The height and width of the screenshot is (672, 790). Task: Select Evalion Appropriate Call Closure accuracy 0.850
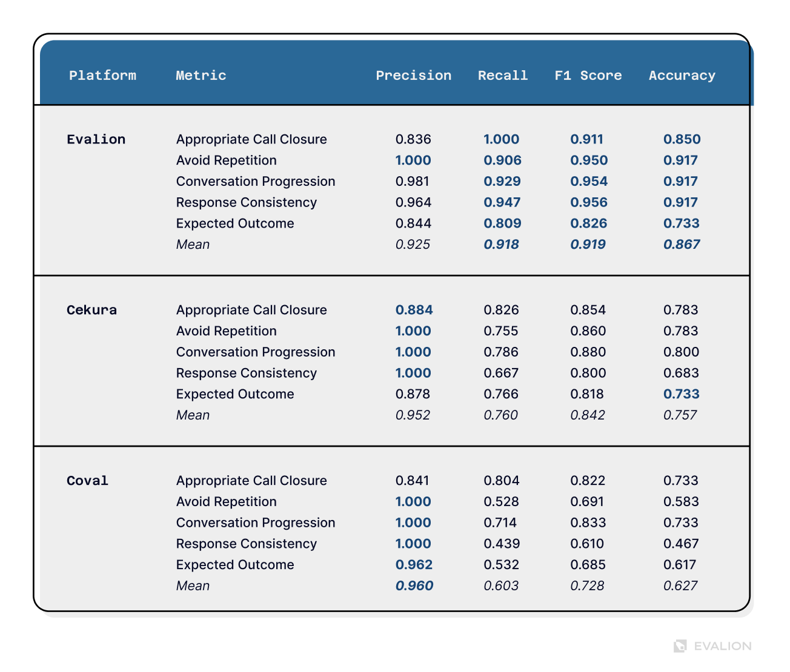(x=682, y=139)
